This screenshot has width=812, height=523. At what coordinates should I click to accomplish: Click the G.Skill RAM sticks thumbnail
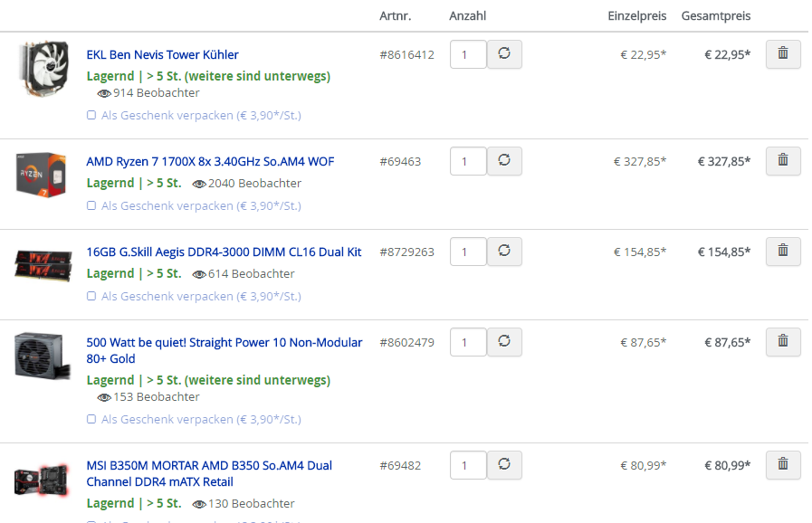click(43, 265)
